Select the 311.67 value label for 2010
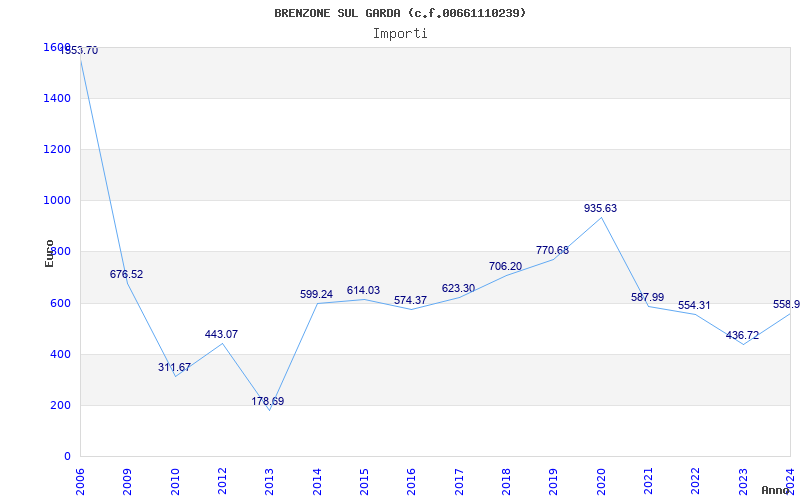Screen dimensions: 800x500 pos(174,367)
